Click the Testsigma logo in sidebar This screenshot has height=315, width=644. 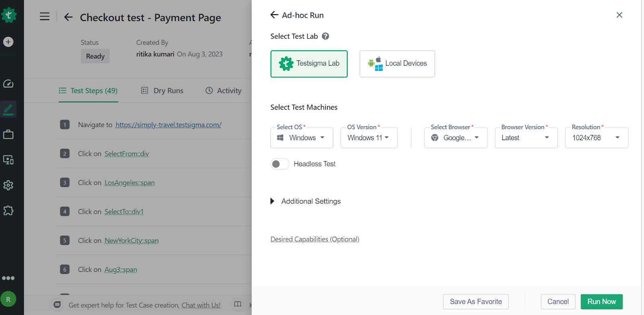pyautogui.click(x=8, y=15)
